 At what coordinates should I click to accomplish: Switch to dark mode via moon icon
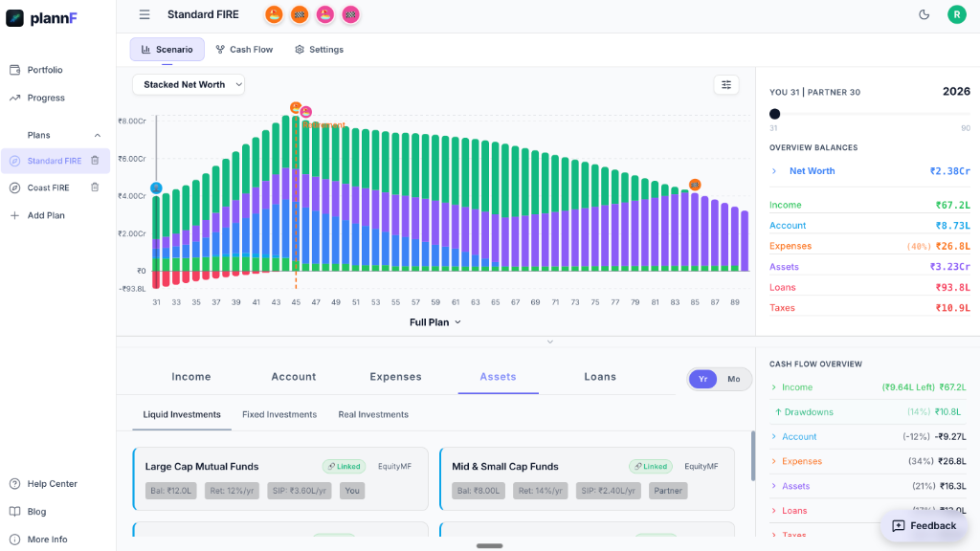tap(924, 14)
